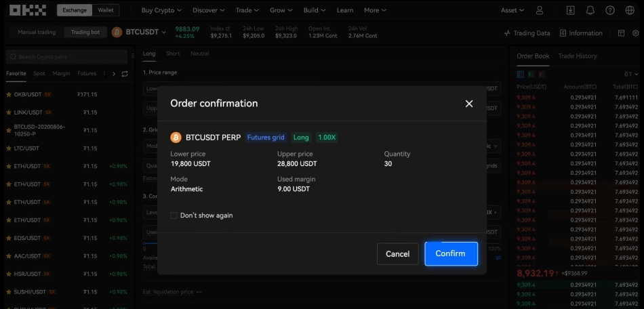The width and height of the screenshot is (644, 309).
Task: Open the Trading Data link
Action: (527, 33)
